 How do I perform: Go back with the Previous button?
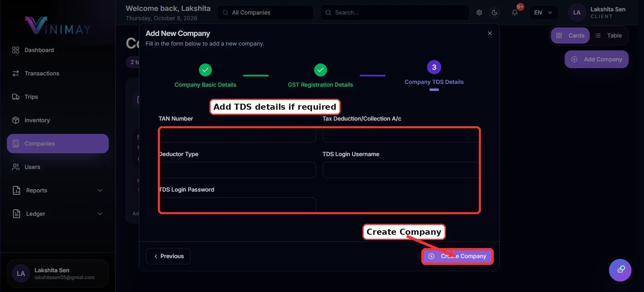tap(168, 256)
